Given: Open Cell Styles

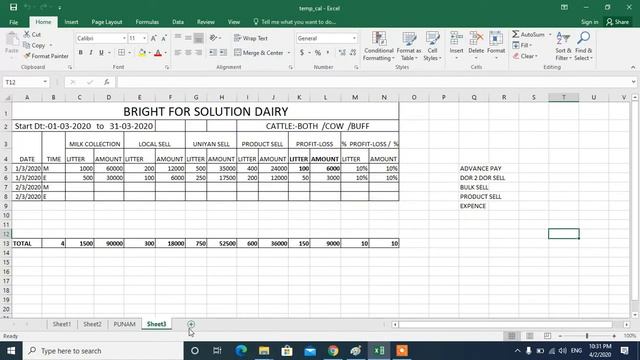Looking at the screenshot, I should [432, 46].
